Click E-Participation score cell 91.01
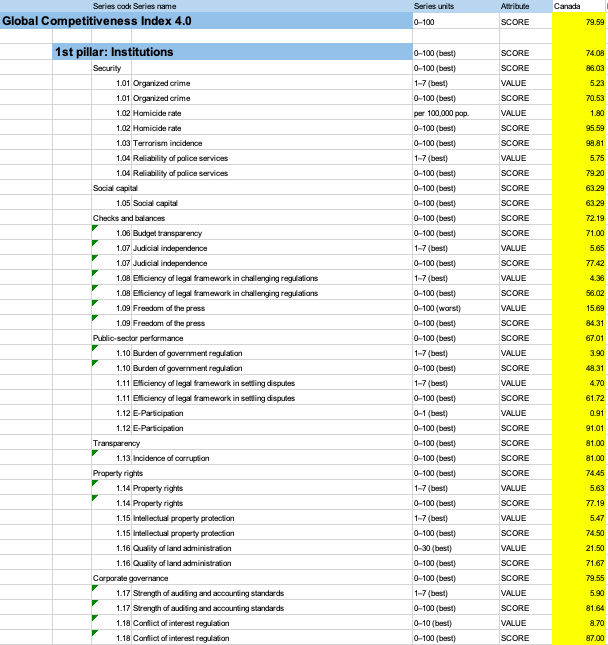Viewport: 608px width, 645px height. (579, 428)
